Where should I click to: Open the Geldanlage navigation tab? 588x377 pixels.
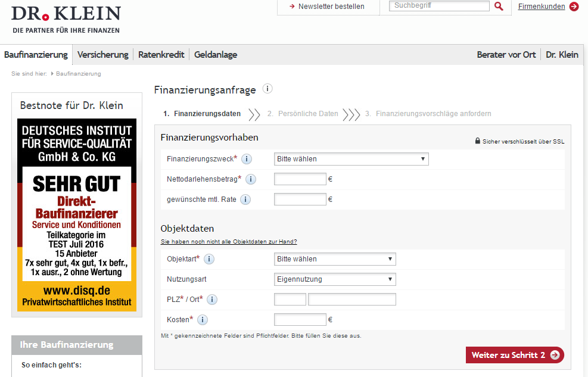click(x=216, y=55)
